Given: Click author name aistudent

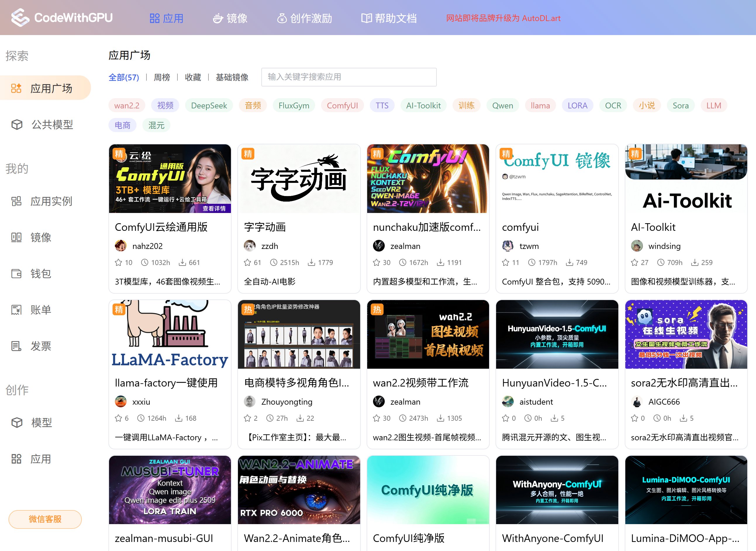Looking at the screenshot, I should (x=536, y=402).
